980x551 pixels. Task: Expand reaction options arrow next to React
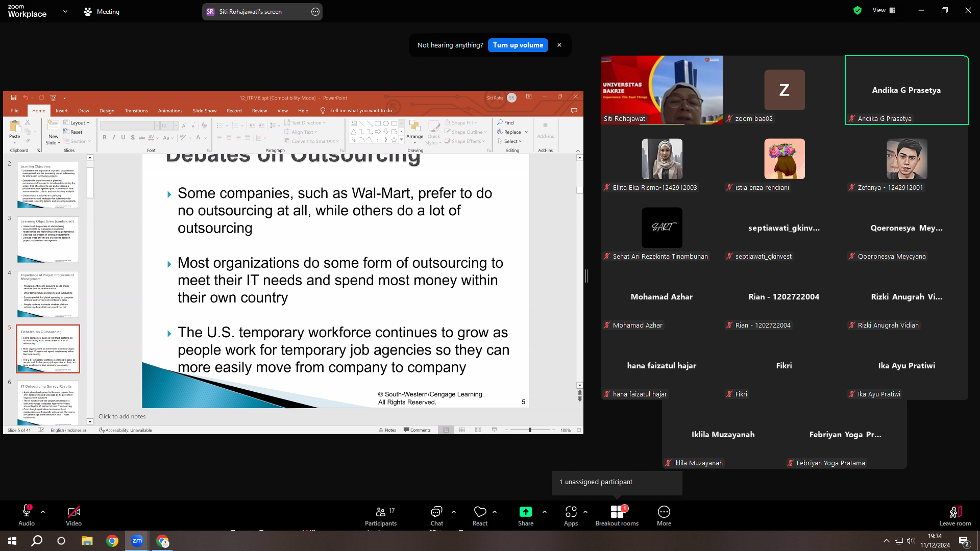click(x=495, y=511)
